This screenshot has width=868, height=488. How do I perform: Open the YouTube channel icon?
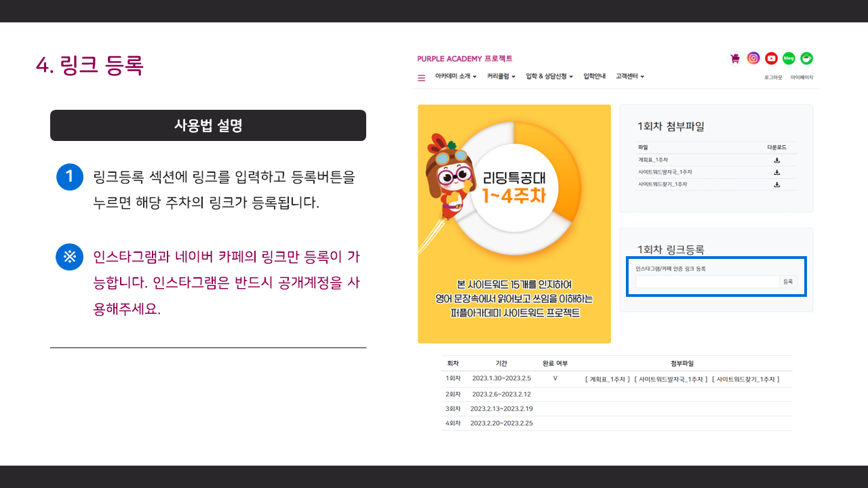(771, 58)
